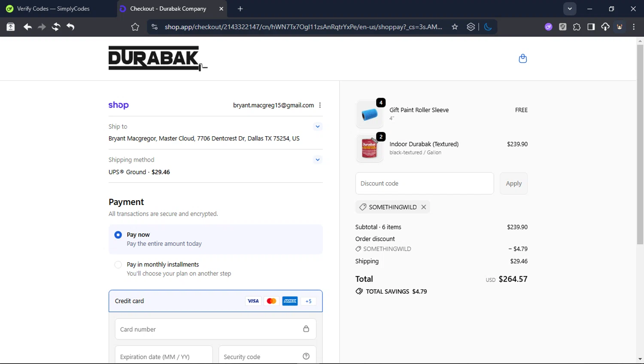Click the browser address bar URL
Viewport: 644px width, 364px height.
[303, 27]
